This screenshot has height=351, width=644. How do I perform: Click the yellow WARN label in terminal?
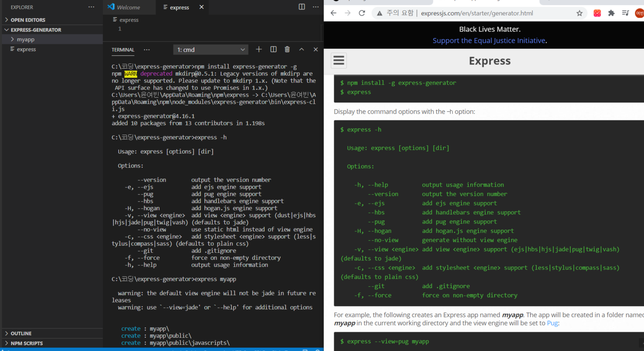point(131,74)
